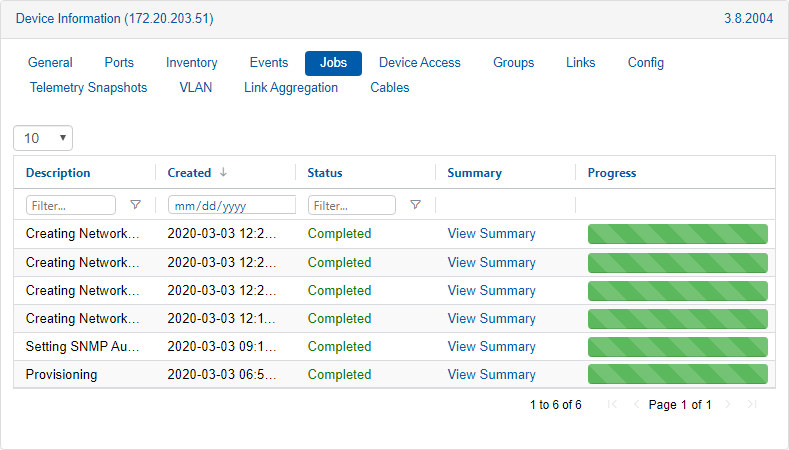Click the Provisioning job progress bar
Viewport: 789px width, 450px height.
[677, 375]
